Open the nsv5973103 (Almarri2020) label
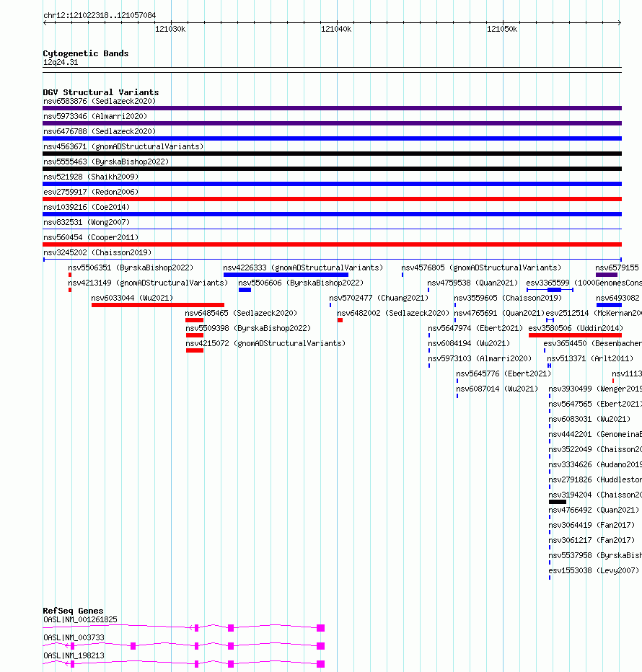This screenshot has height=672, width=642. coord(480,359)
